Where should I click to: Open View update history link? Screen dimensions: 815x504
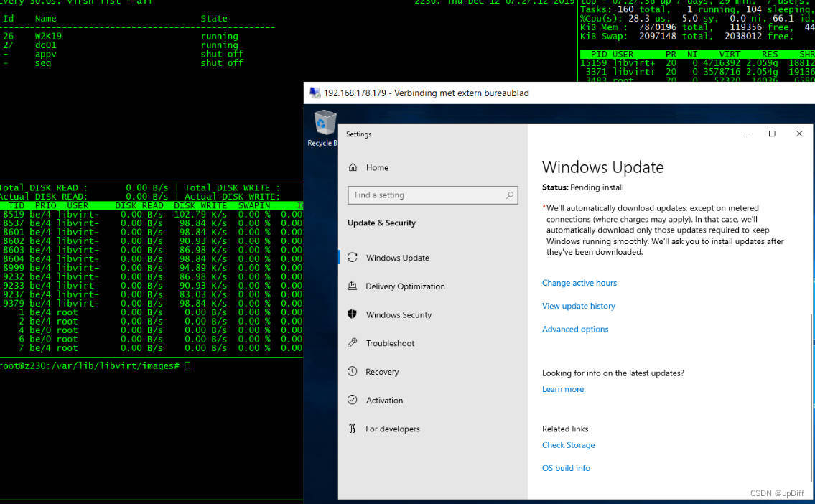coord(579,306)
